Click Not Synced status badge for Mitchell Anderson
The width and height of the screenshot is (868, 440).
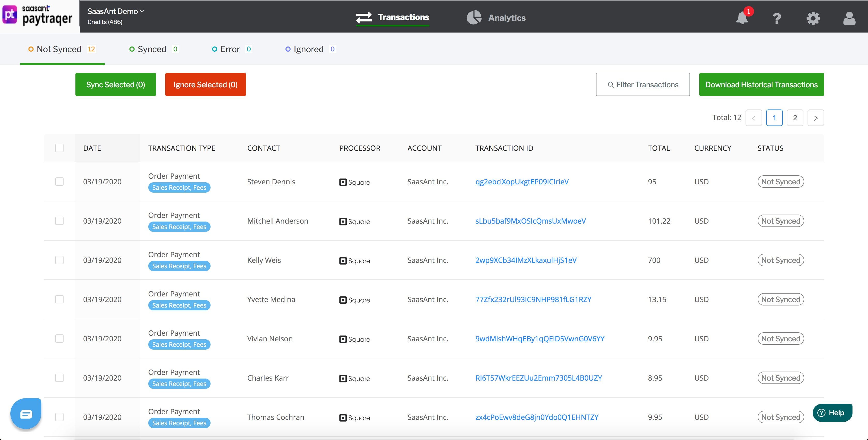click(781, 221)
